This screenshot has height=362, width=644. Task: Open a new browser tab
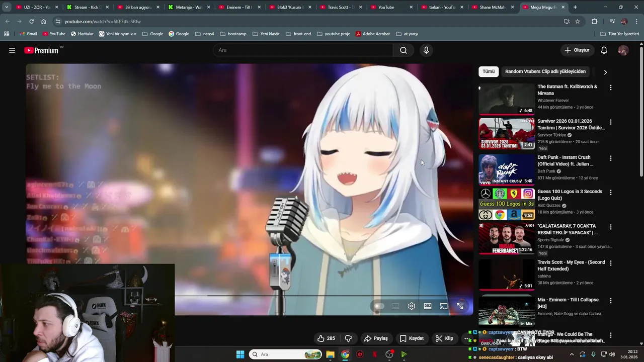[575, 7]
